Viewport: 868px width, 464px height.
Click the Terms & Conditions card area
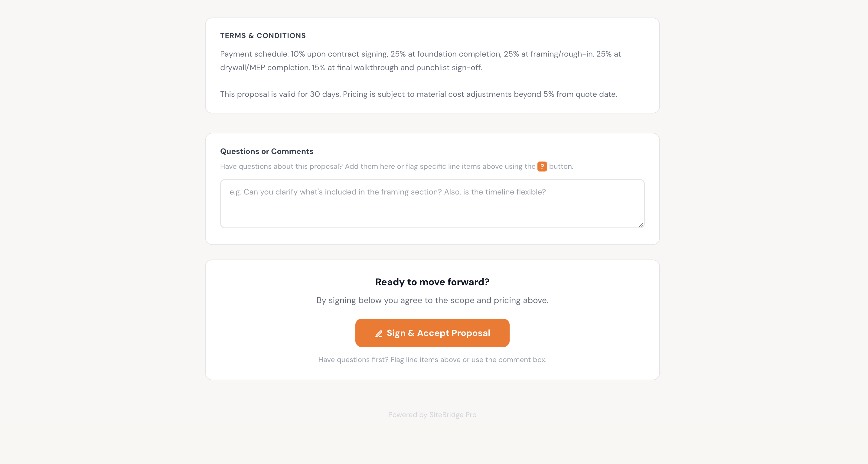432,66
